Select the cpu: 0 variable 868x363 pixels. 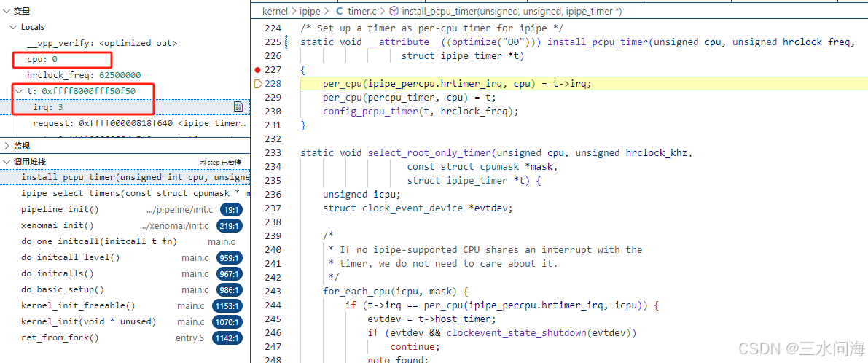coord(125,59)
